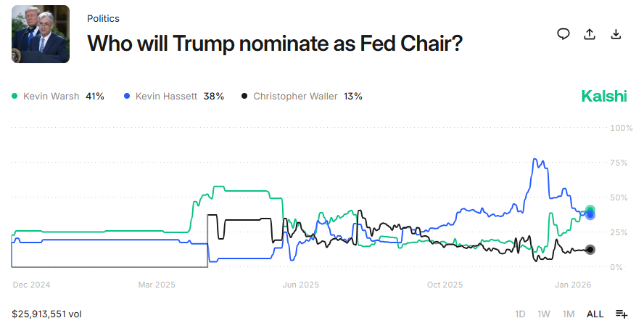Viewport: 644px width, 326px height.
Task: Open the chart options icon beside ALL
Action: pyautogui.click(x=622, y=314)
